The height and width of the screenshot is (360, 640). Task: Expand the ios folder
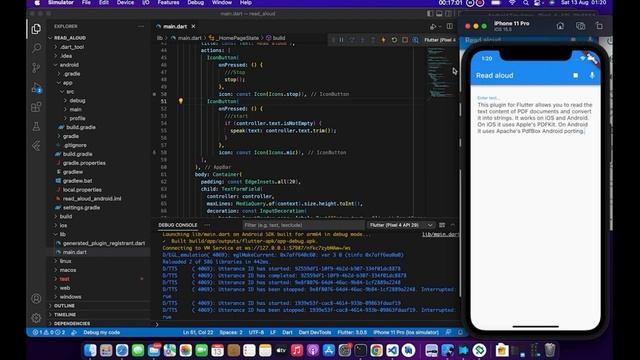click(x=63, y=225)
